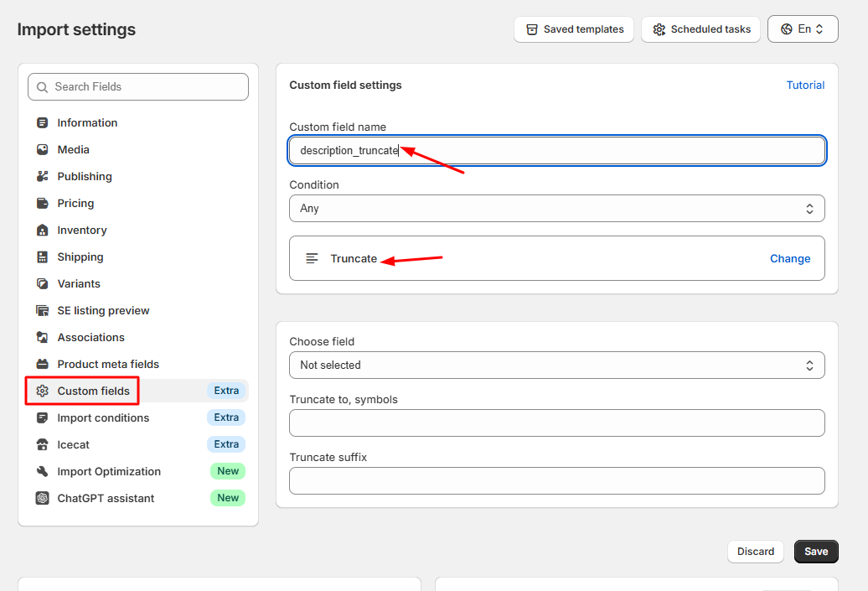Screen dimensions: 868x591
Task: Open the Inventory section
Action: [x=82, y=231]
